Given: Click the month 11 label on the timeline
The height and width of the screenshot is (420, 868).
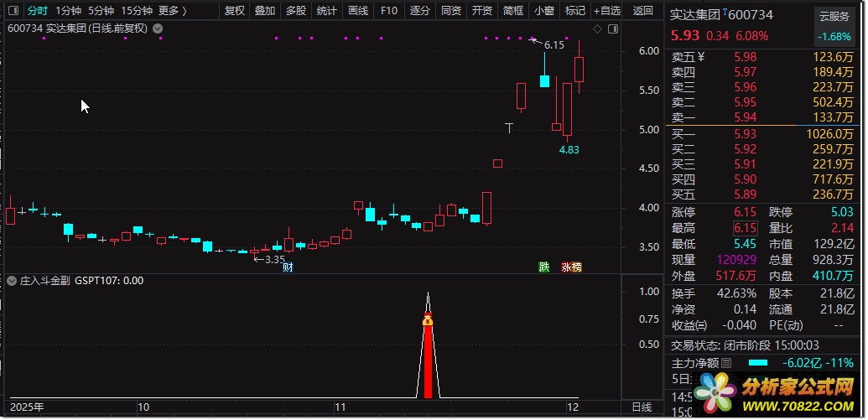Looking at the screenshot, I should tap(340, 407).
